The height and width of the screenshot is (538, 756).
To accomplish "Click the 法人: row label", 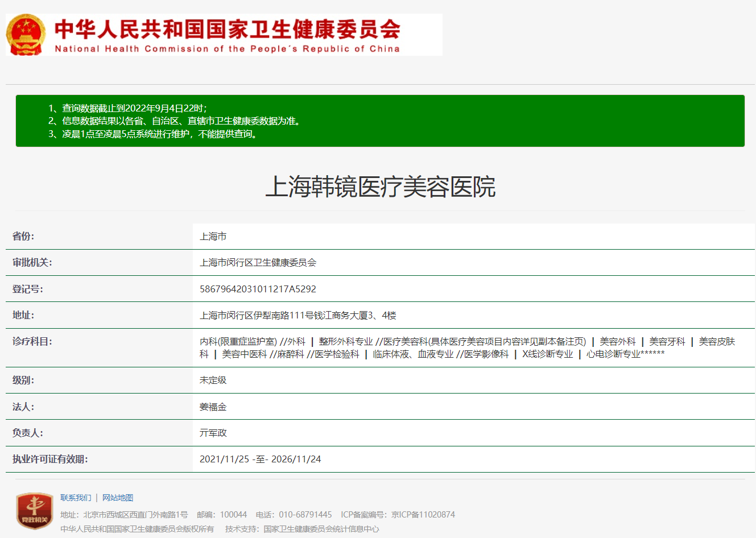I will 23,407.
